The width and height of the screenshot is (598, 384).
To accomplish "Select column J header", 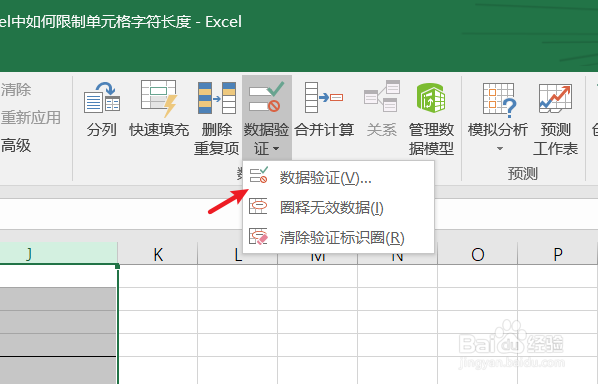I will (x=58, y=254).
